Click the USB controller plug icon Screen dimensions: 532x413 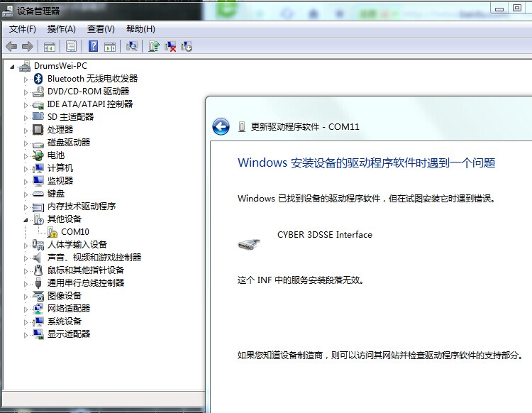click(38, 283)
